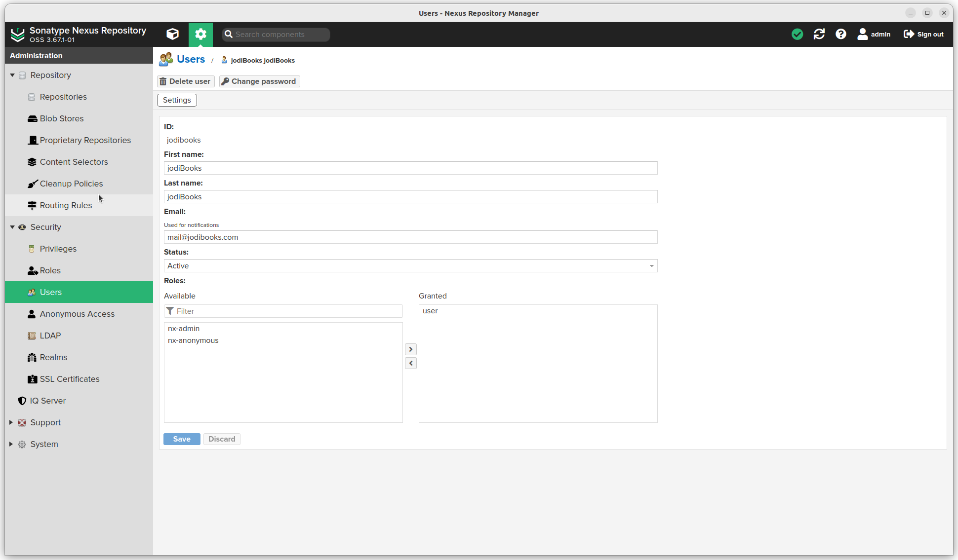Go to Anonymous Access settings

[x=79, y=314]
